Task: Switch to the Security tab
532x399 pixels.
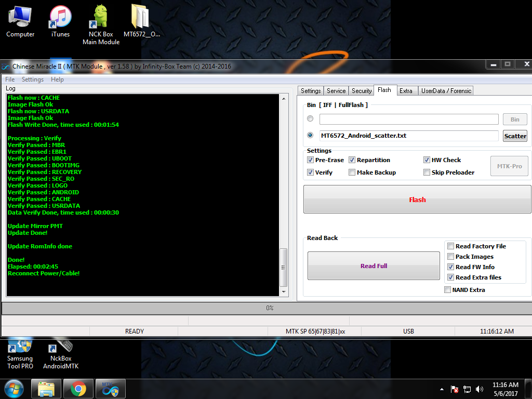Action: click(362, 90)
